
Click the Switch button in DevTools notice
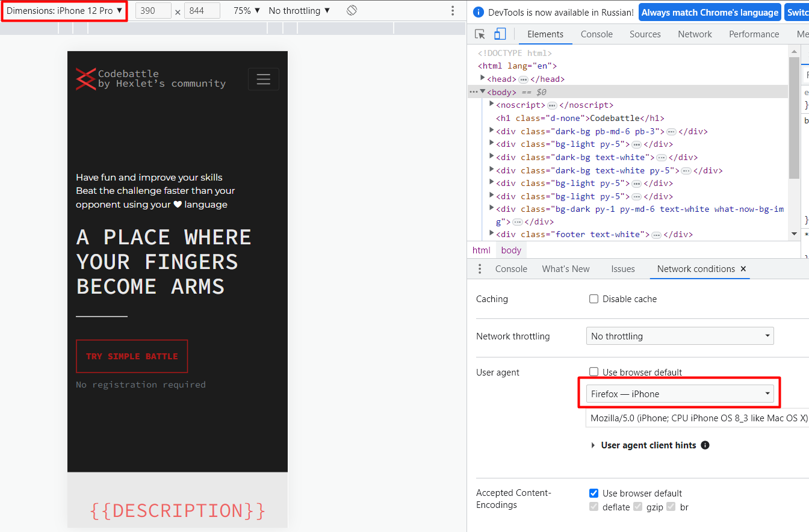(x=797, y=12)
